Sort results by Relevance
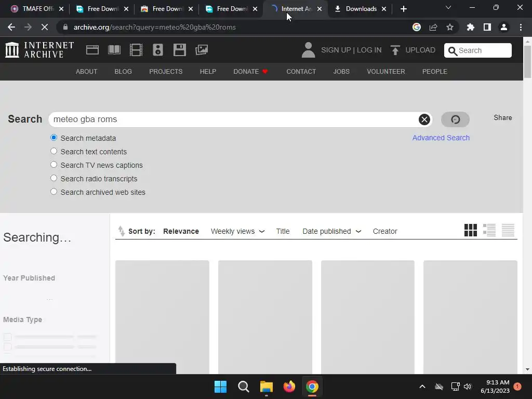 [x=181, y=231]
